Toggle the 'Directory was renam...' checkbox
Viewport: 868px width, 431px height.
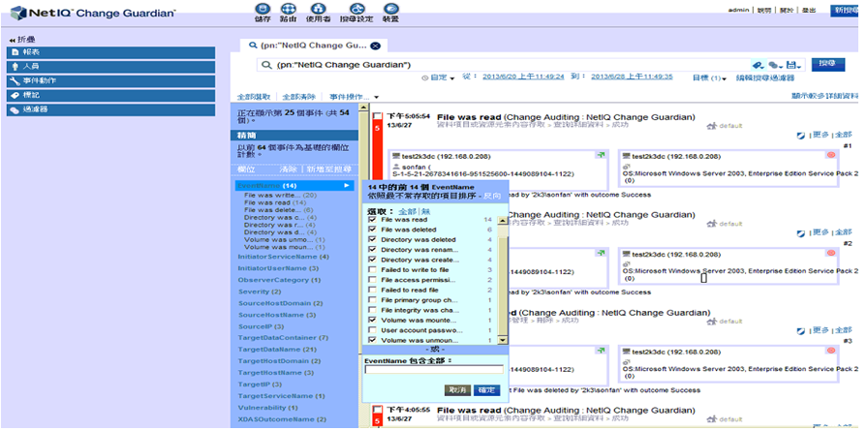click(x=372, y=250)
